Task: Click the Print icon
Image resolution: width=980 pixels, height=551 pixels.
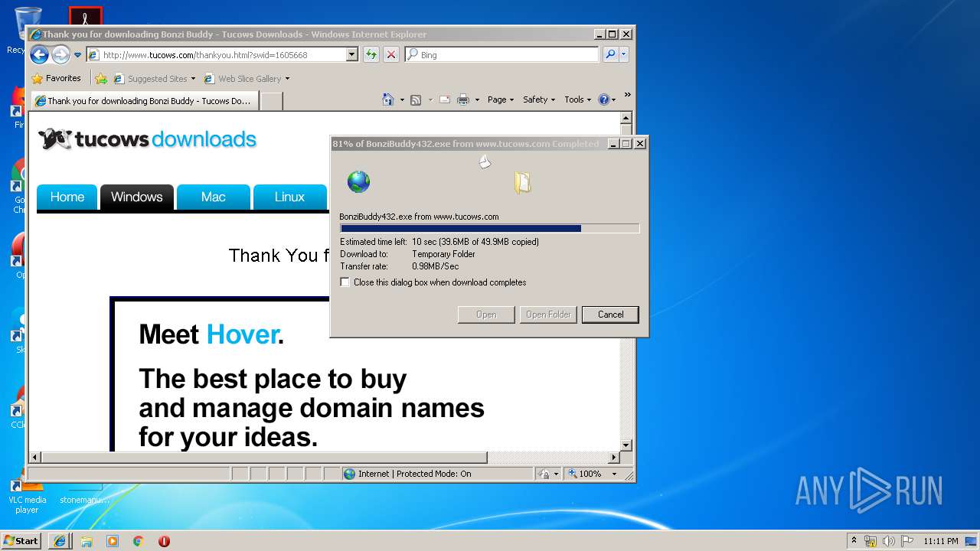Action: click(x=463, y=99)
